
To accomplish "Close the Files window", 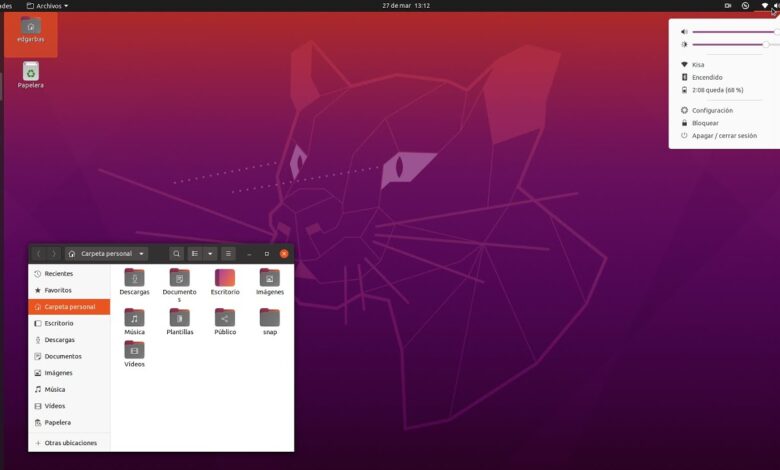I will click(x=284, y=254).
